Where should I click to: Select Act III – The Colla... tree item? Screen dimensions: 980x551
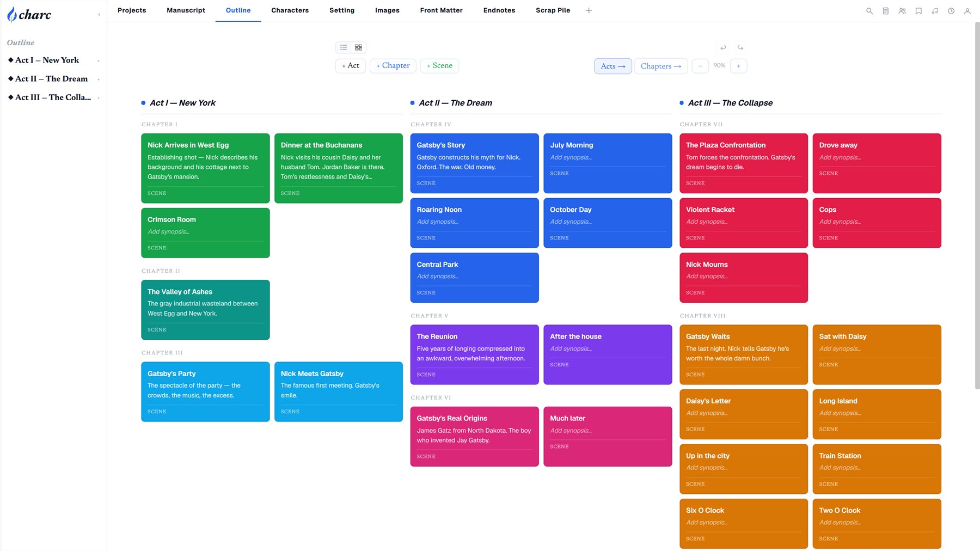pyautogui.click(x=53, y=97)
